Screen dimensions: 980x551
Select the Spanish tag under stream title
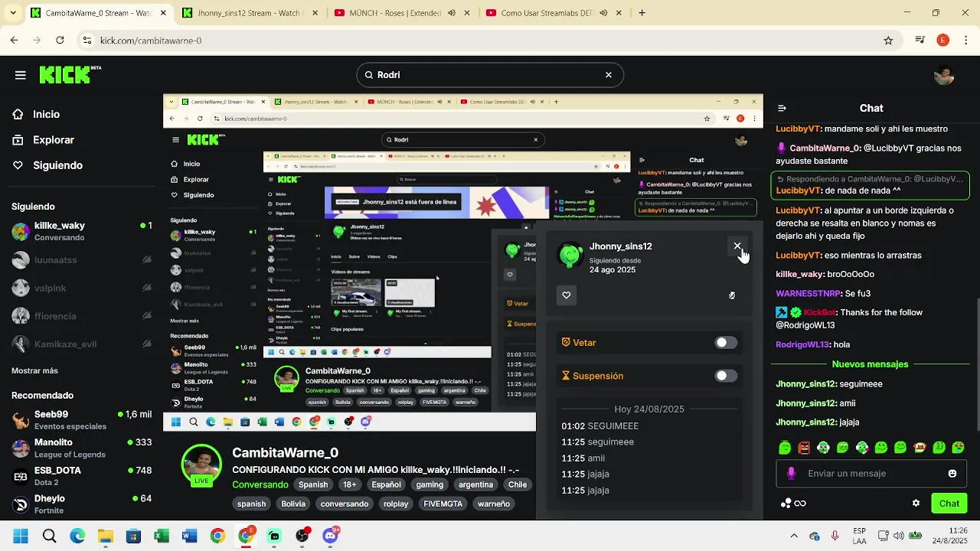coord(313,484)
